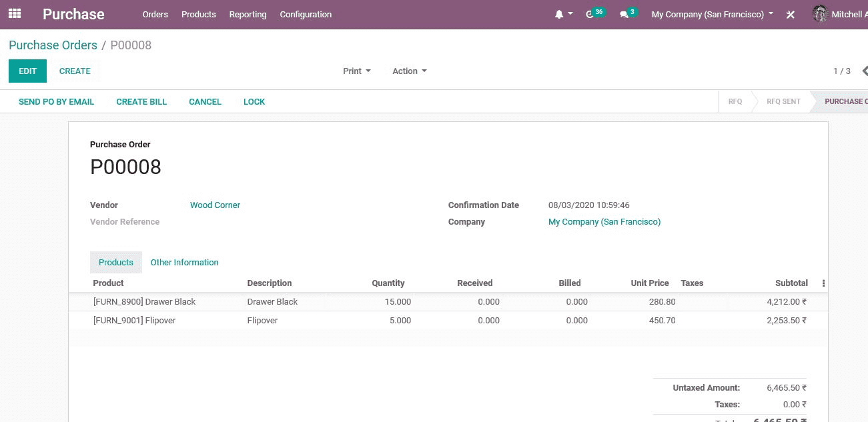Click the Purchase app title
The width and height of the screenshot is (868, 422).
coord(73,14)
